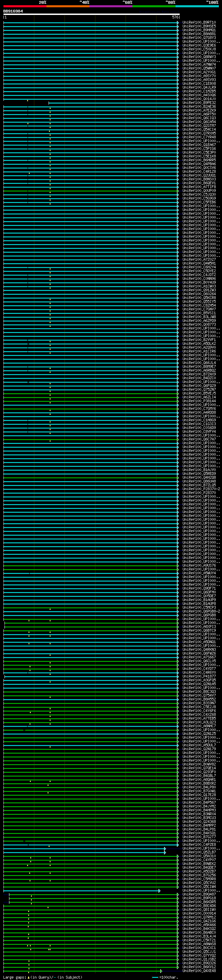Select hit UniRef100_C4R1Z8
The image size is (222, 980).
(199, 172)
